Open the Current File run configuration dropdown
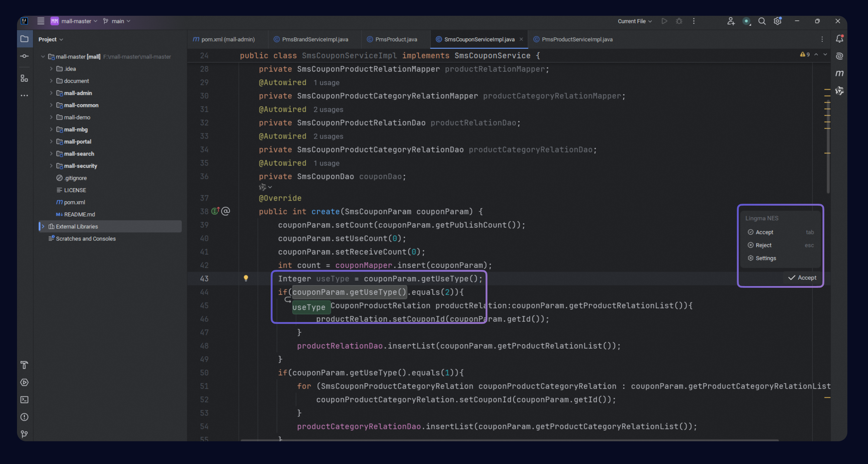Image resolution: width=868 pixels, height=464 pixels. click(x=635, y=21)
